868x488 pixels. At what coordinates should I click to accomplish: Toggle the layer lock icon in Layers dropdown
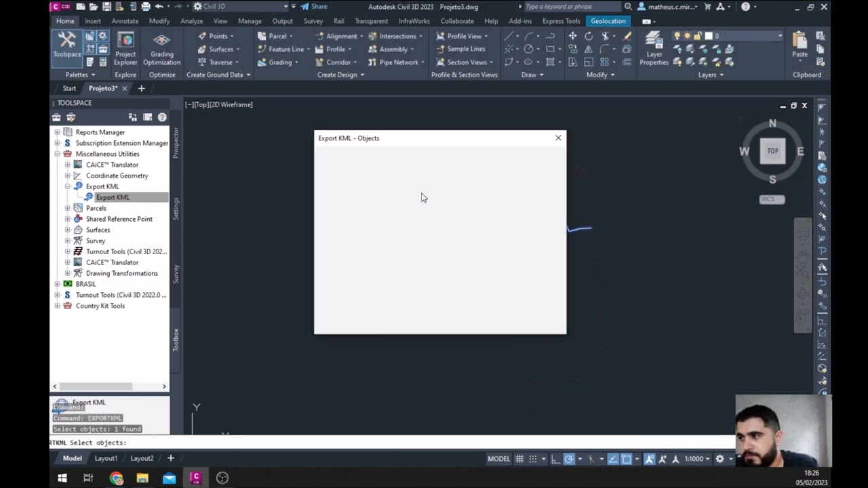(x=697, y=36)
